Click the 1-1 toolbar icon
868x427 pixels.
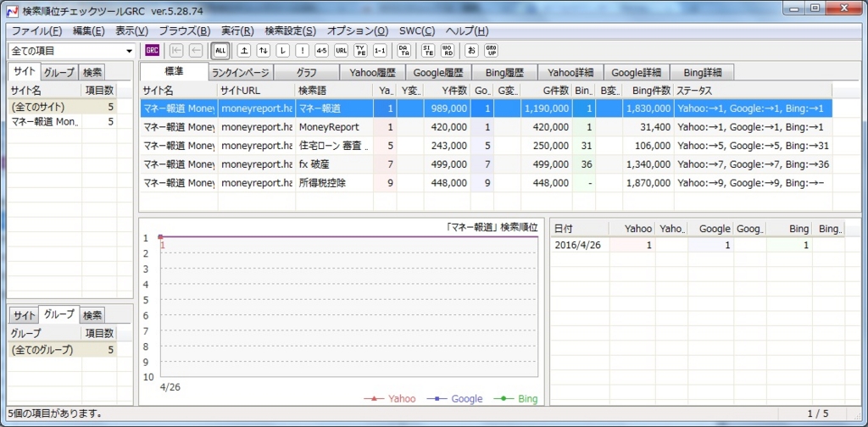click(381, 51)
